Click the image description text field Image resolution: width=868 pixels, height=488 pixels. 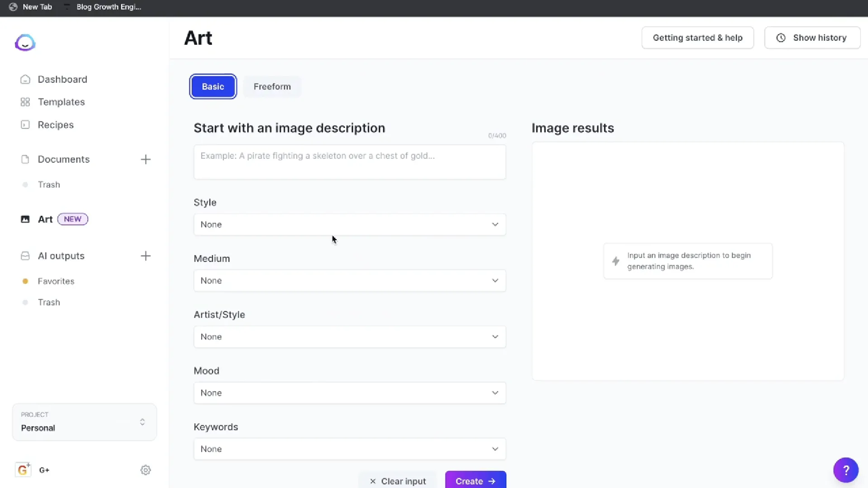350,162
